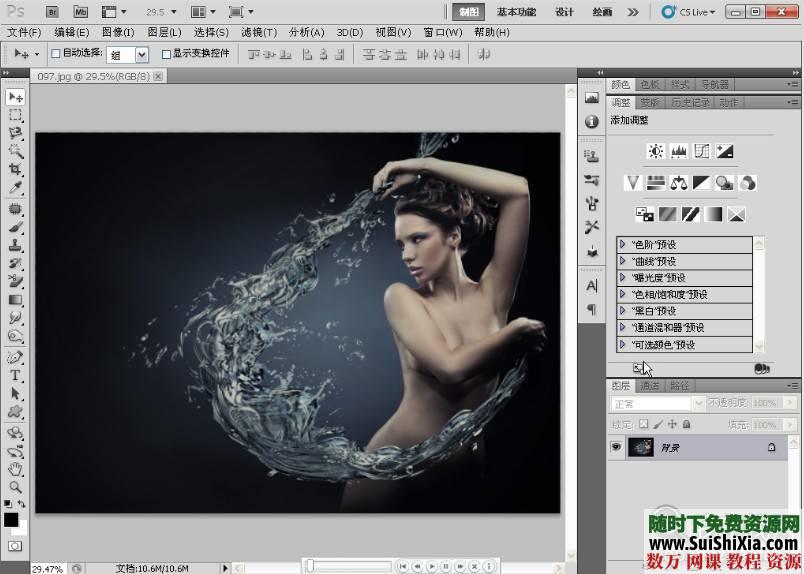
Task: Select the Hand tool
Action: (x=15, y=468)
